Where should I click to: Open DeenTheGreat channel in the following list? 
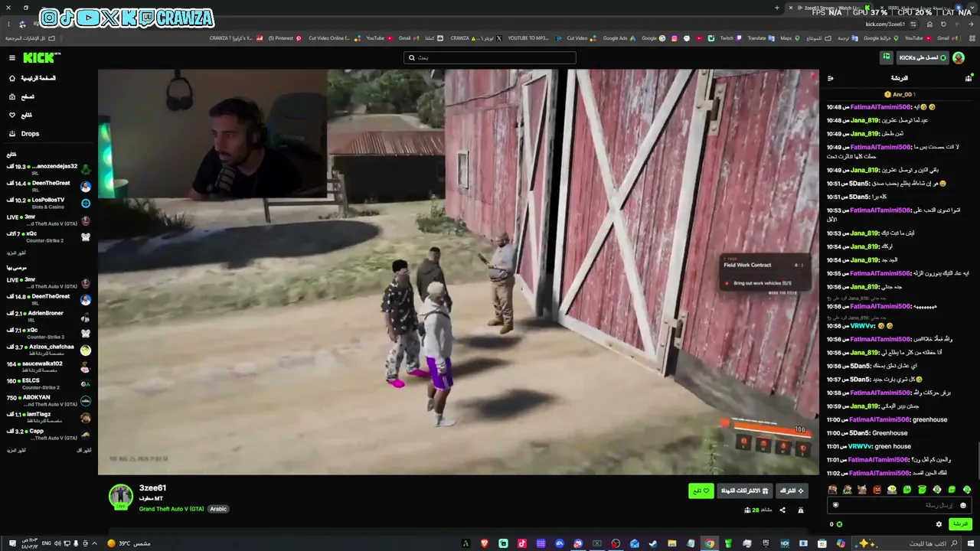coord(49,186)
